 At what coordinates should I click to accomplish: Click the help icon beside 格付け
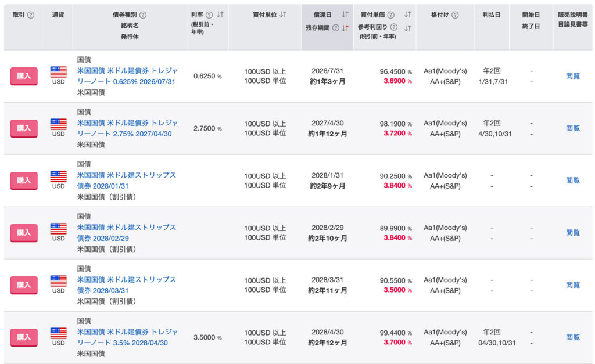pos(454,15)
